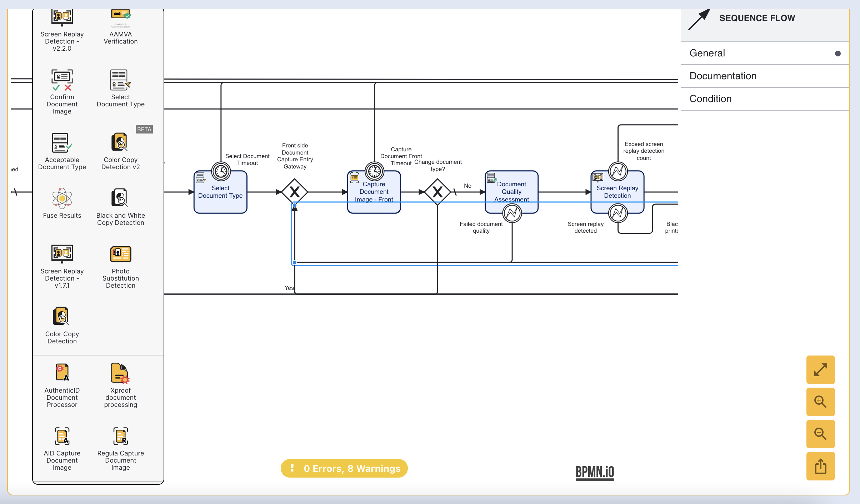Screen dimensions: 860x504
Task: Open the BPMN.iO logo link
Action: pos(595,473)
